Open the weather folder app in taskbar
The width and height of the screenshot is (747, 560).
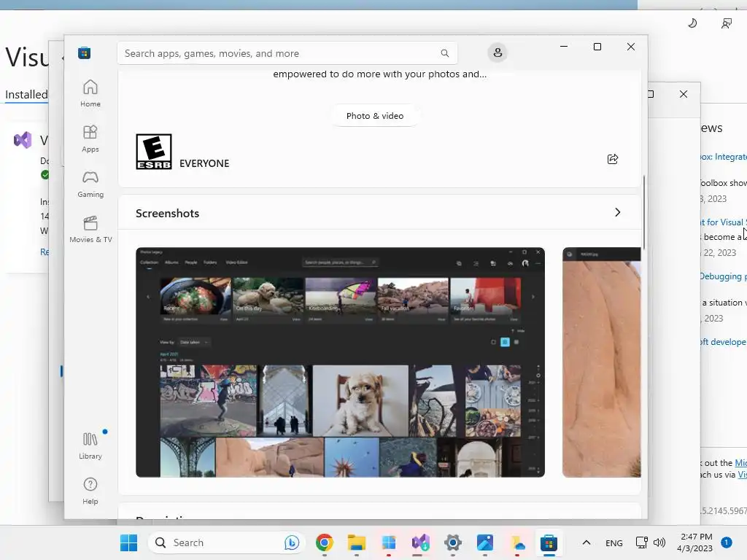[x=517, y=542]
